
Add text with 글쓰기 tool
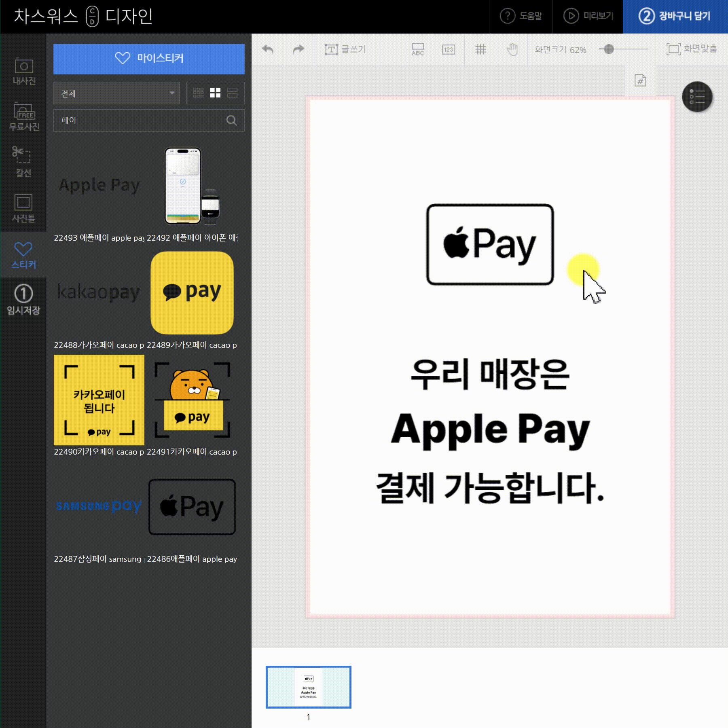tap(345, 49)
